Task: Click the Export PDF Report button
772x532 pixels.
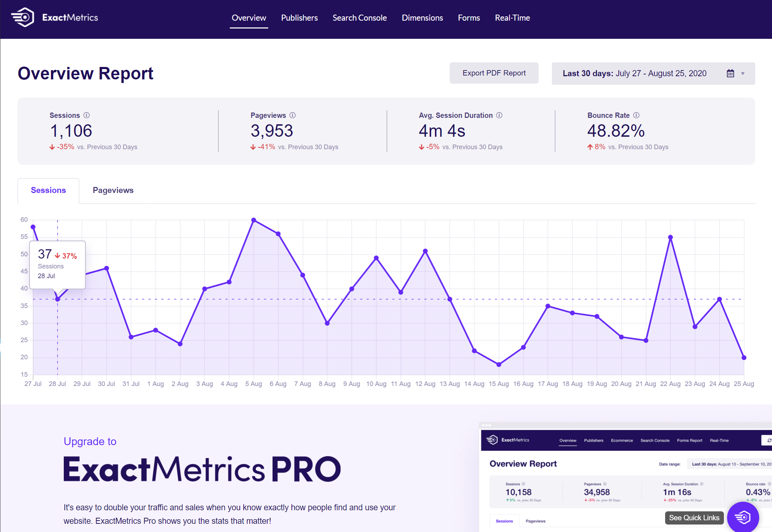Action: click(494, 73)
